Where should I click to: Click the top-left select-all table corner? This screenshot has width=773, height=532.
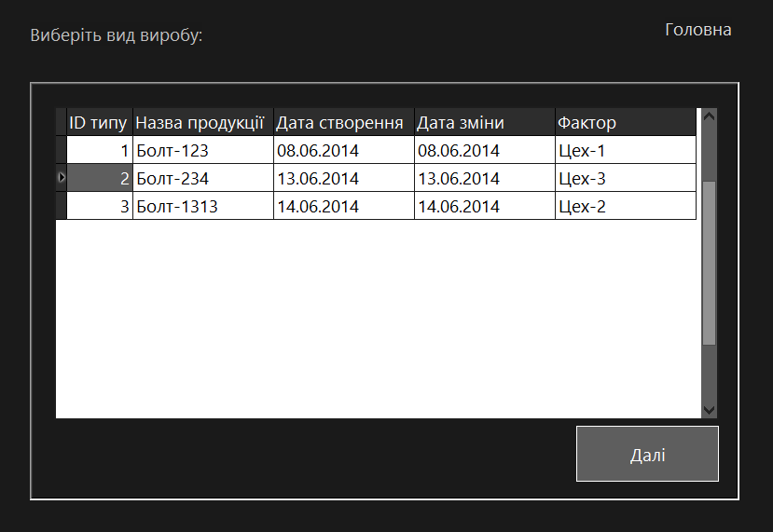[x=62, y=122]
